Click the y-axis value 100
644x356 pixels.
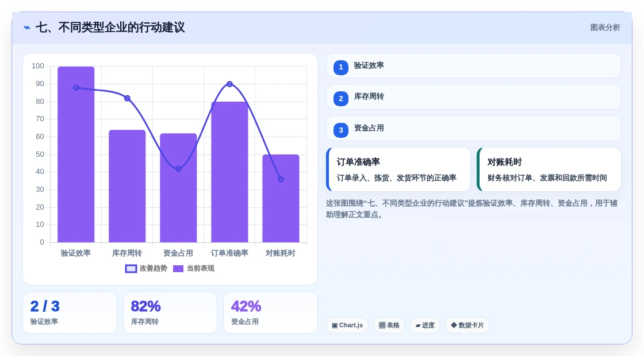point(38,66)
